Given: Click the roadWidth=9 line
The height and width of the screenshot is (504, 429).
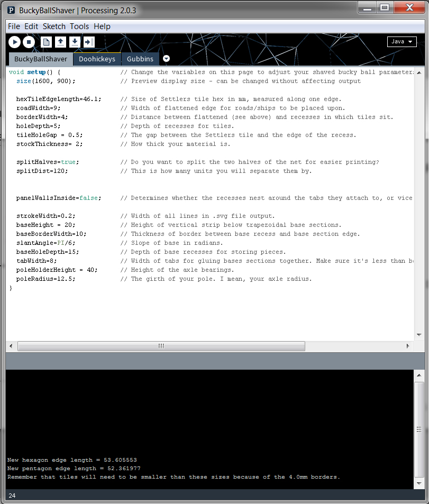Looking at the screenshot, I should point(38,108).
